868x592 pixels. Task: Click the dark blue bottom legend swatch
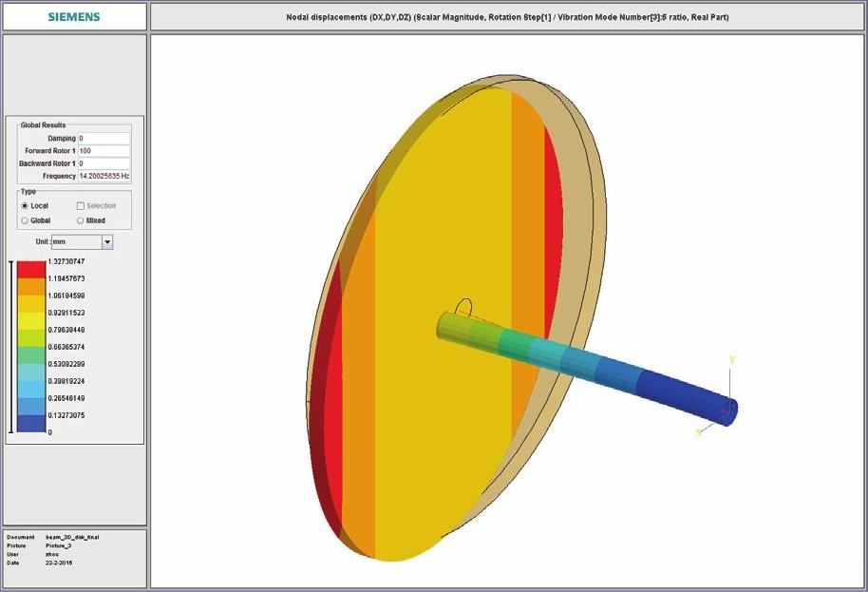click(x=31, y=424)
